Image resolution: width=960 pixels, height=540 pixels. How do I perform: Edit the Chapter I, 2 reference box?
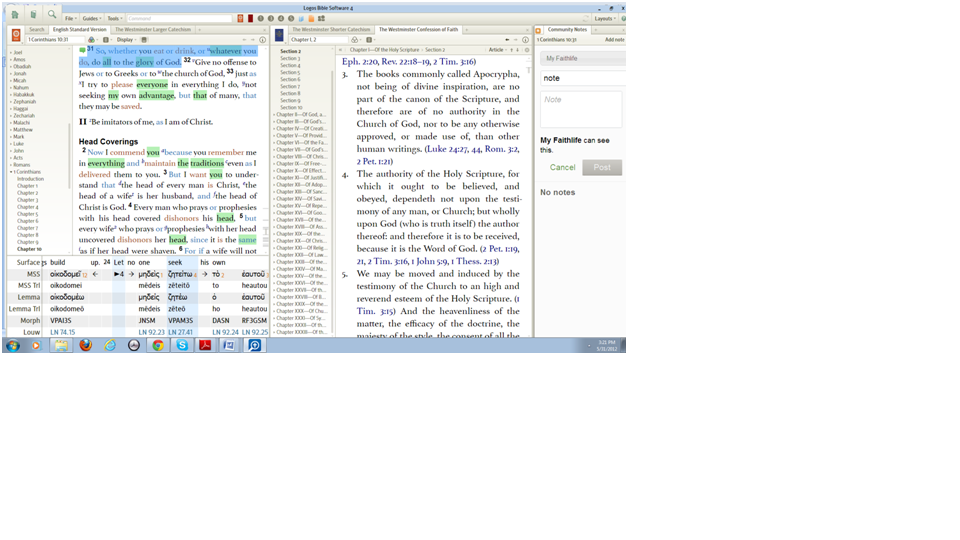point(318,40)
